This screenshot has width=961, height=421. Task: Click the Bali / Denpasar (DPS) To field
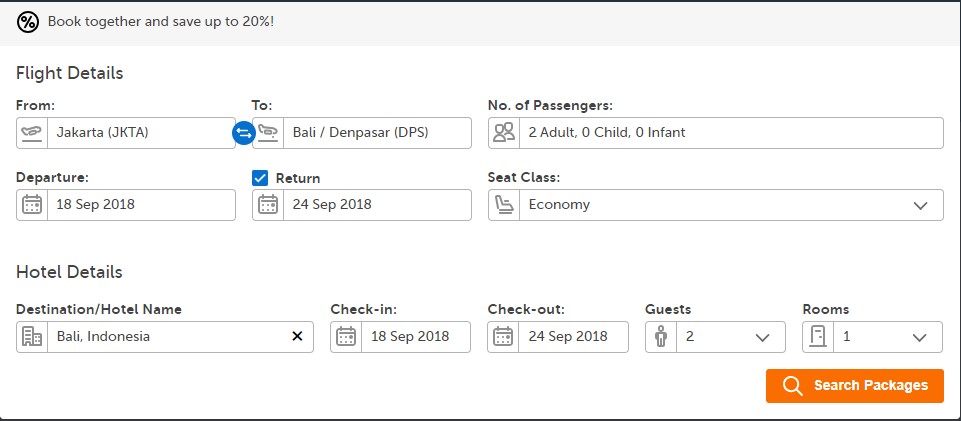click(375, 132)
